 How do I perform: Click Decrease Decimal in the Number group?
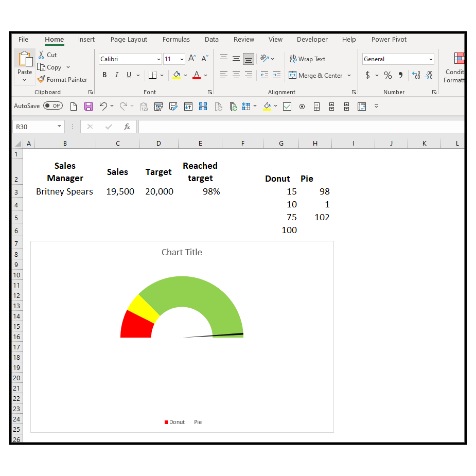point(429,75)
